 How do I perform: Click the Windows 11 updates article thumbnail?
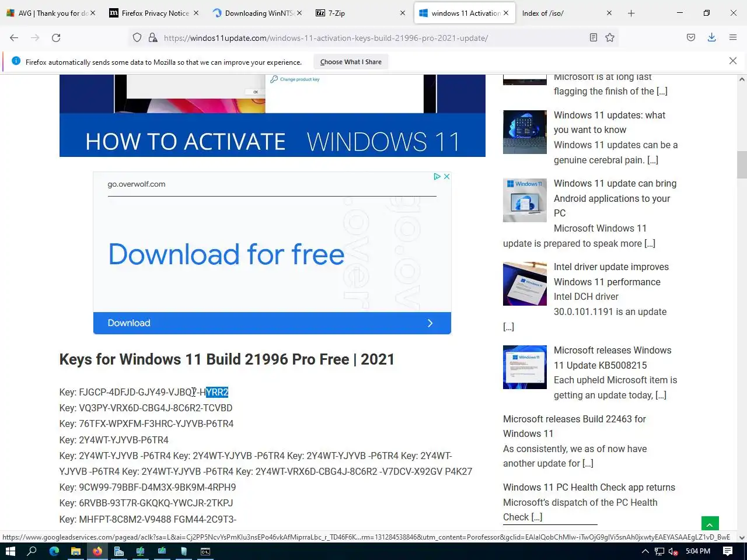point(525,132)
